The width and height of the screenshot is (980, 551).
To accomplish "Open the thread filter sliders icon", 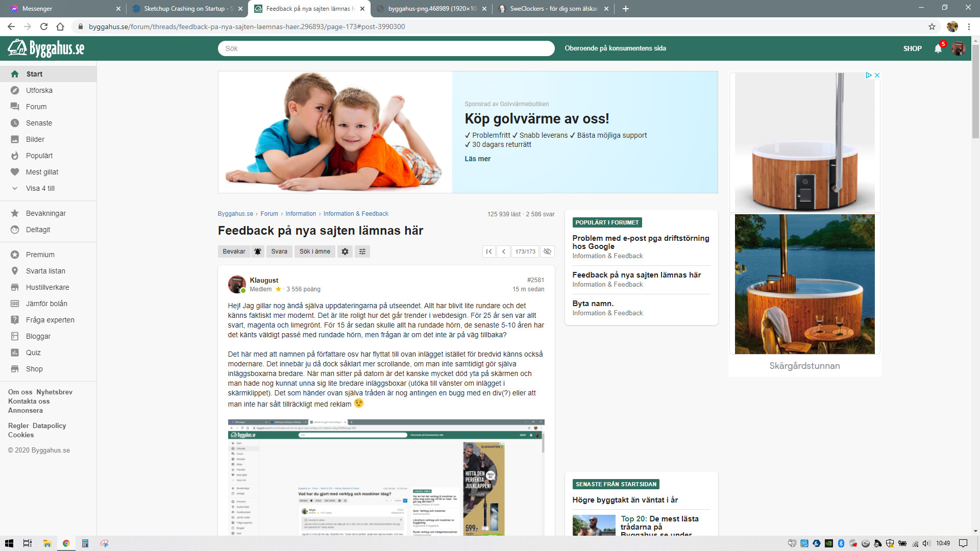I will (362, 252).
